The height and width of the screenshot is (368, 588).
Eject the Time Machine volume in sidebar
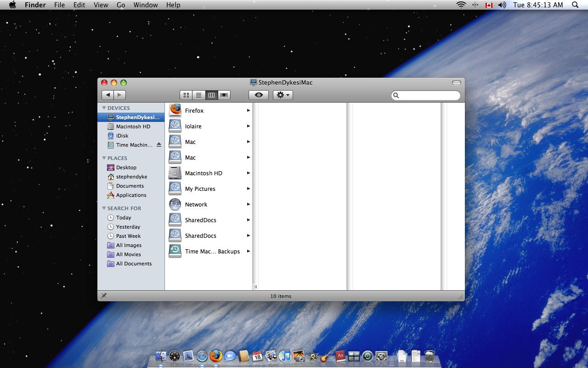[159, 144]
